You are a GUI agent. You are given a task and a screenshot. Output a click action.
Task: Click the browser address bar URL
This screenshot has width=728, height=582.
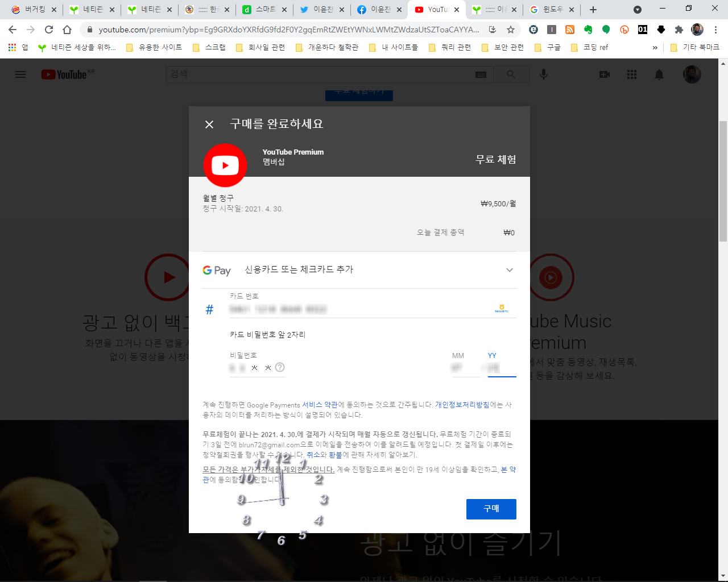coord(289,30)
